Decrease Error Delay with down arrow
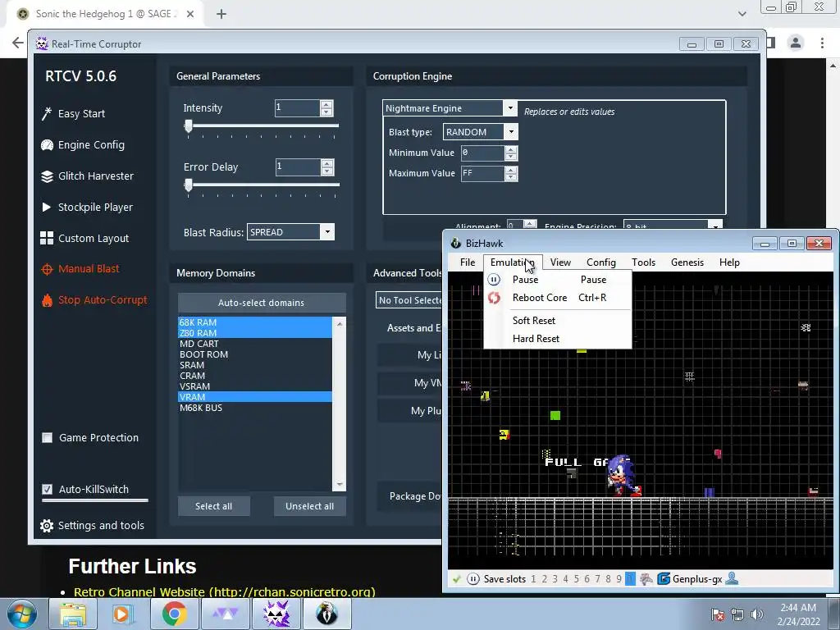This screenshot has width=840, height=630. 327,171
